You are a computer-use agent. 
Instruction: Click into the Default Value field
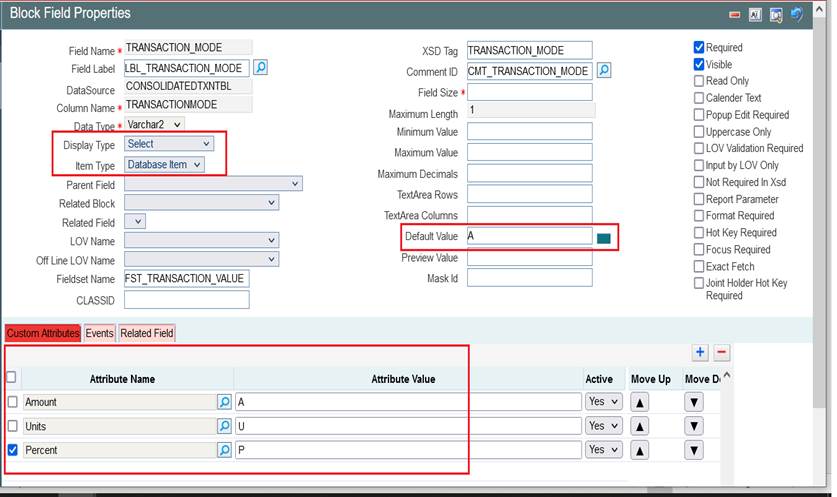(530, 236)
